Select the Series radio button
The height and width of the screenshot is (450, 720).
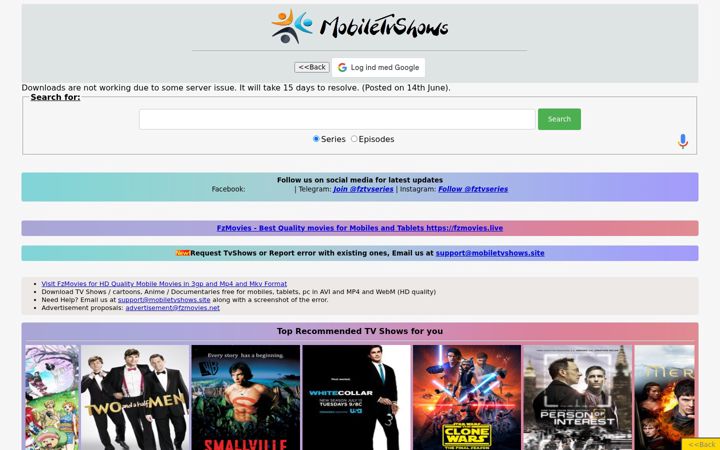[x=316, y=139]
